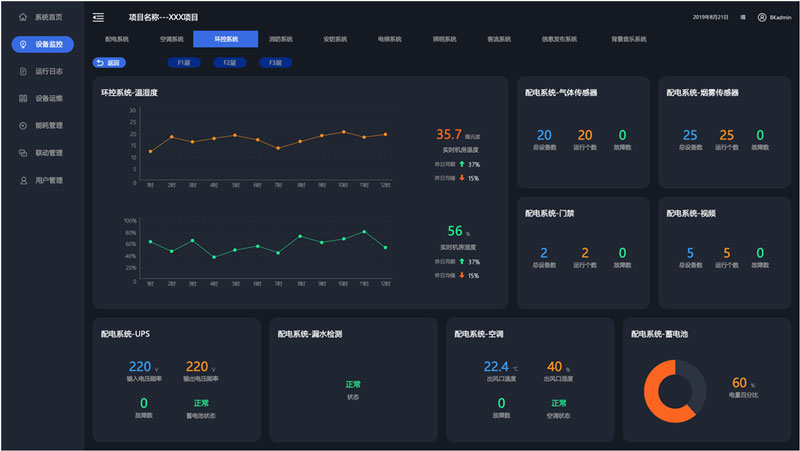Click the 用户管理 person icon

23,180
